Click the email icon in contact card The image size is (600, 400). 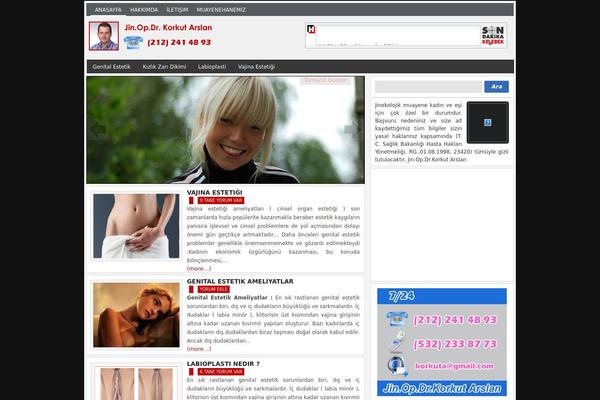point(397,366)
